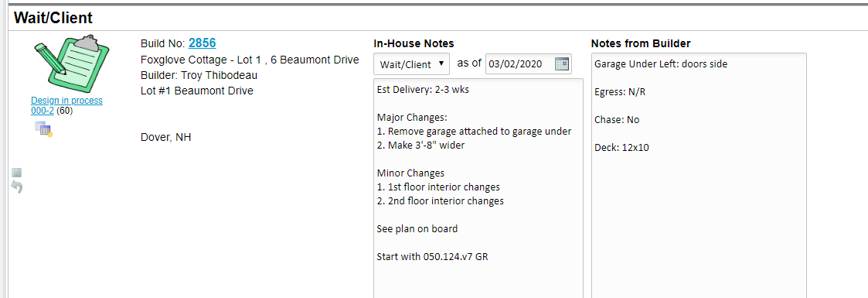868x298 pixels.
Task: Click the Builder: Troy Thibodeau text
Action: click(199, 75)
